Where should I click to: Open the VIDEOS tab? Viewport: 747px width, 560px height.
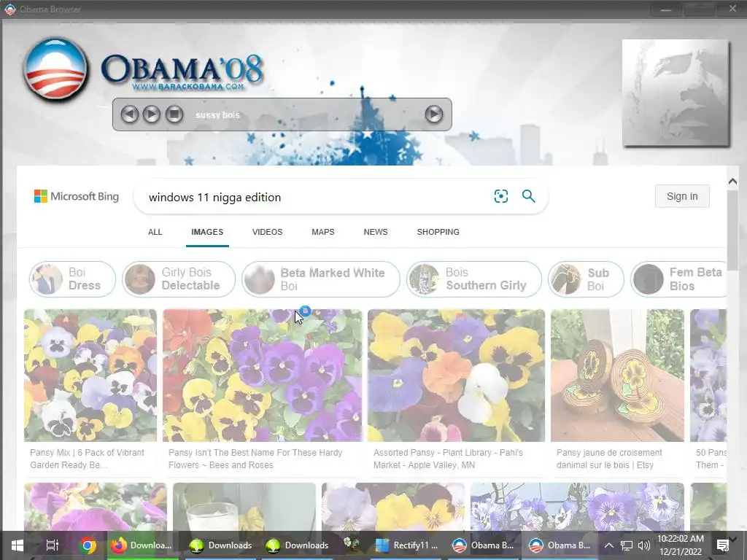[267, 232]
